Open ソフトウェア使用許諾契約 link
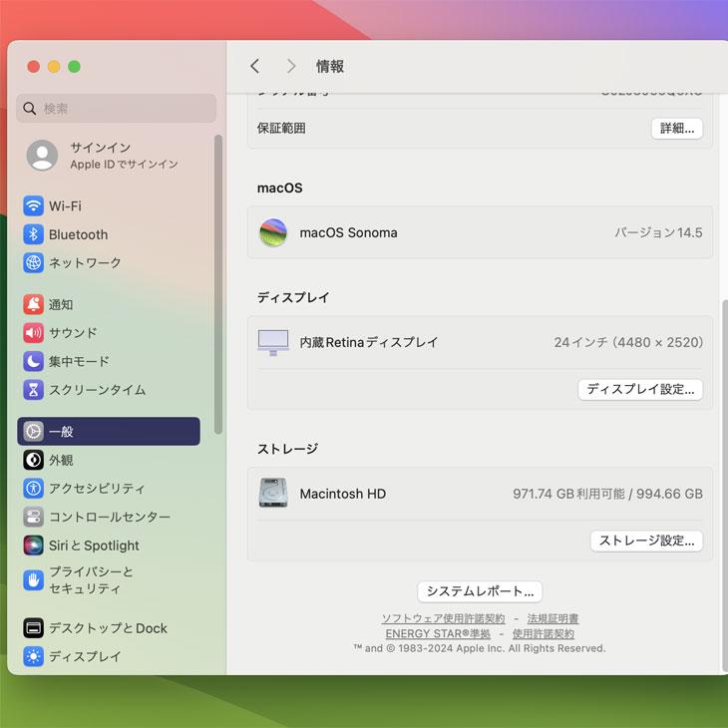728x728 pixels. pos(443,618)
